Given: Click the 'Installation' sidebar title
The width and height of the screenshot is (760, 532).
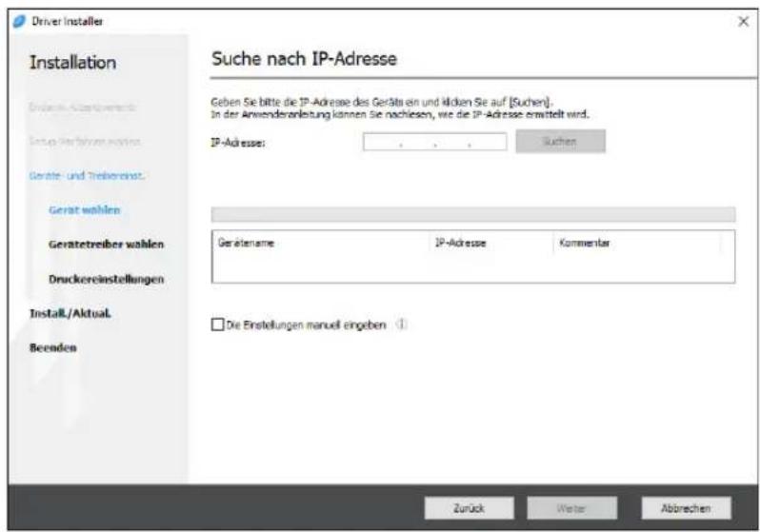Looking at the screenshot, I should [x=72, y=63].
